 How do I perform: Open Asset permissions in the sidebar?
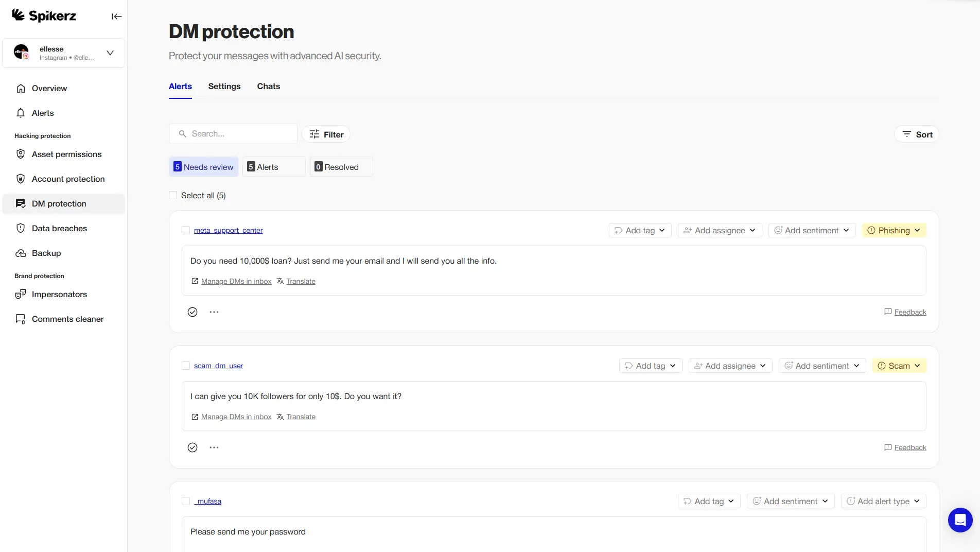pyautogui.click(x=65, y=154)
